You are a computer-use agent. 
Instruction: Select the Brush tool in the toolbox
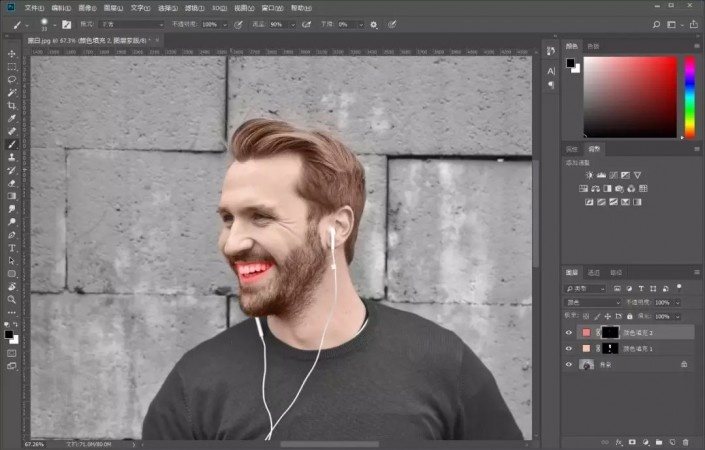coord(12,144)
